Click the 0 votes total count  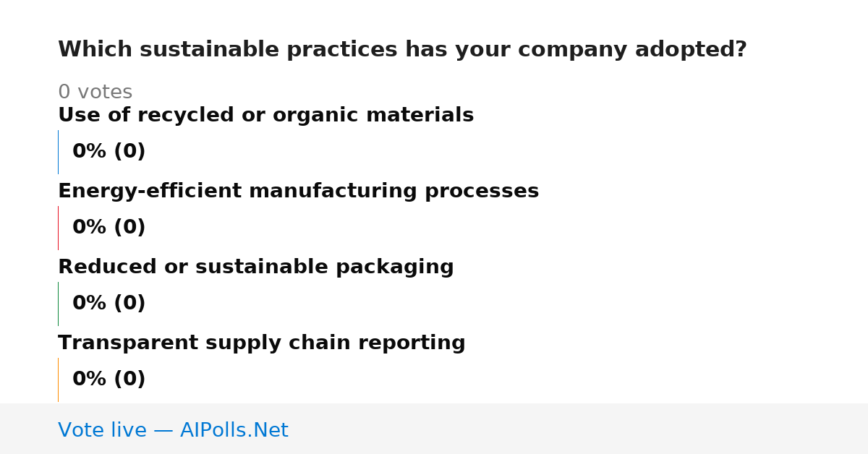95,93
